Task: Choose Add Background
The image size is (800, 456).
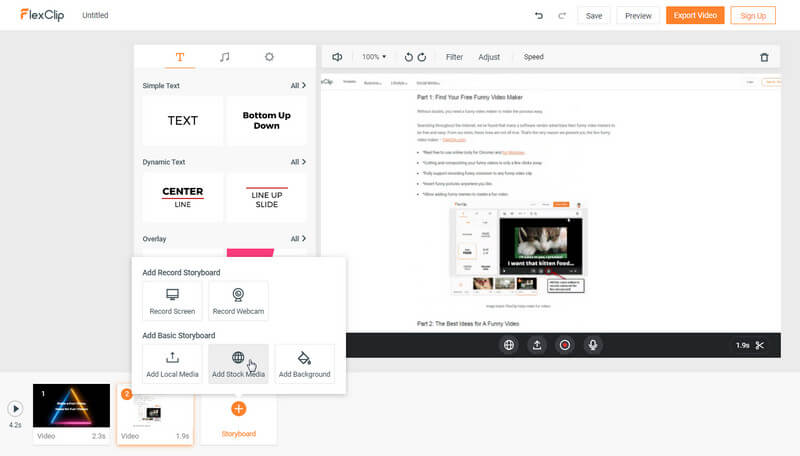Action: (305, 364)
